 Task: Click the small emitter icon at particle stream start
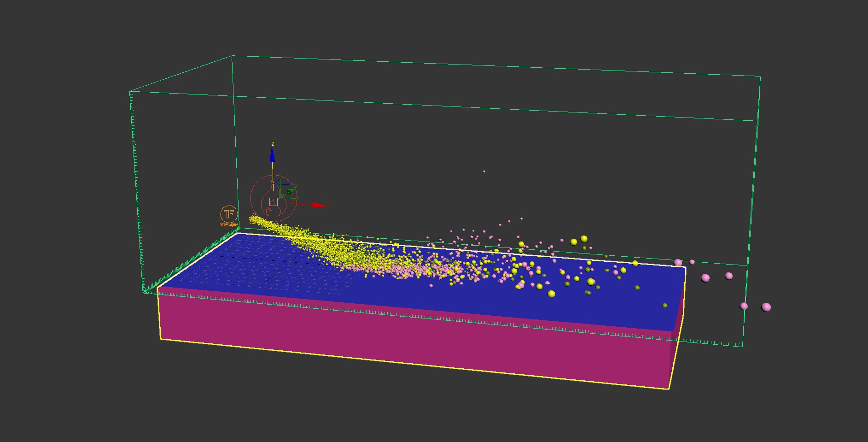coord(253,218)
